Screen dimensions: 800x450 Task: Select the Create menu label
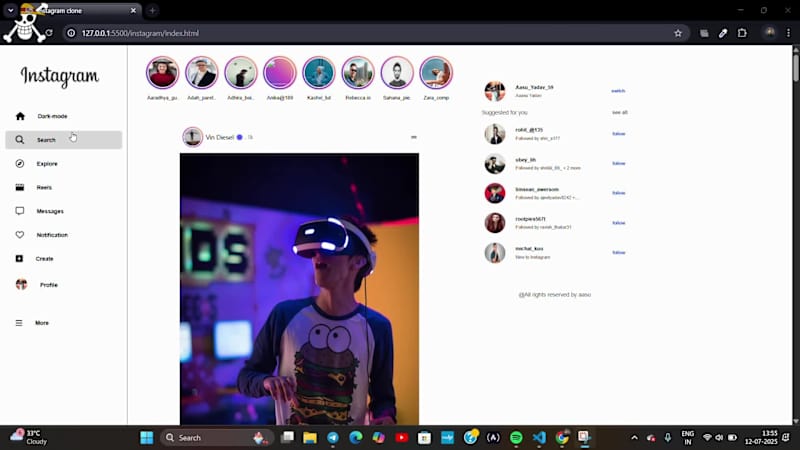[44, 259]
